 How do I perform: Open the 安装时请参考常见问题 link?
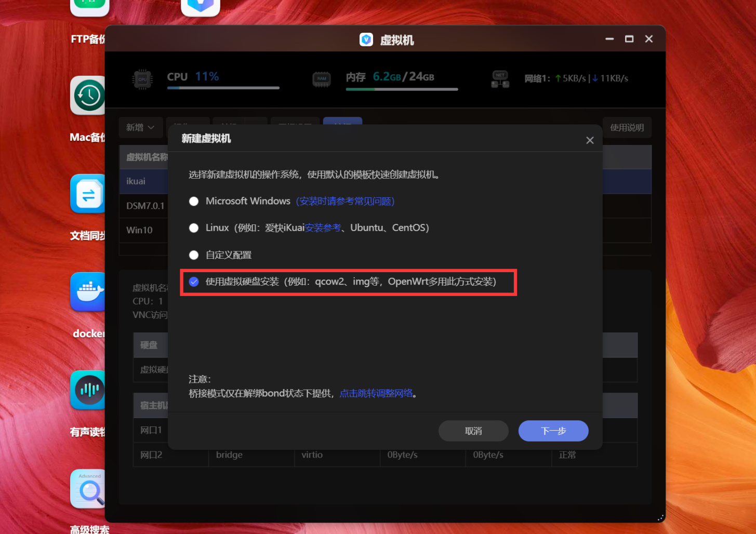click(345, 201)
